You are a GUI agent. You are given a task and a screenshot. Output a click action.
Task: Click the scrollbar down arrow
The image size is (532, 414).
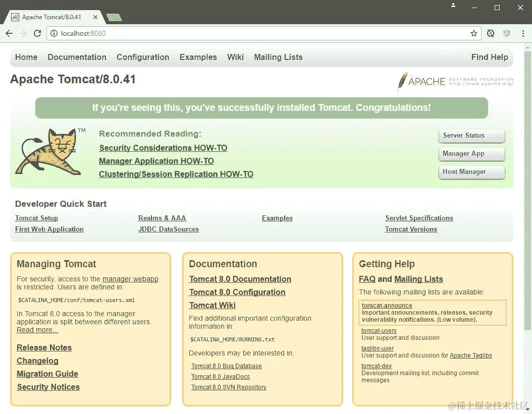[x=527, y=409]
